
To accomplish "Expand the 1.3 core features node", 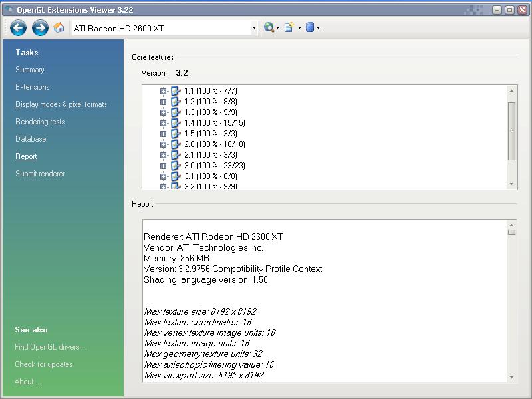I will pyautogui.click(x=163, y=112).
